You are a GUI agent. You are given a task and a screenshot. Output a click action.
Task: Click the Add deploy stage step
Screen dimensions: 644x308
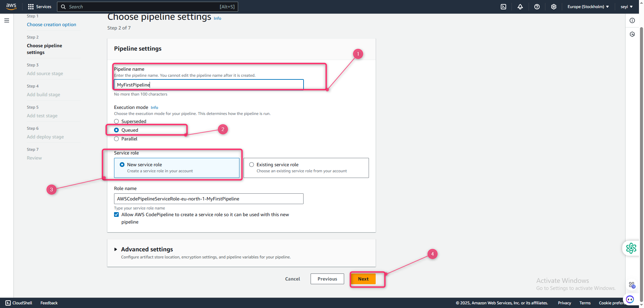(x=45, y=137)
